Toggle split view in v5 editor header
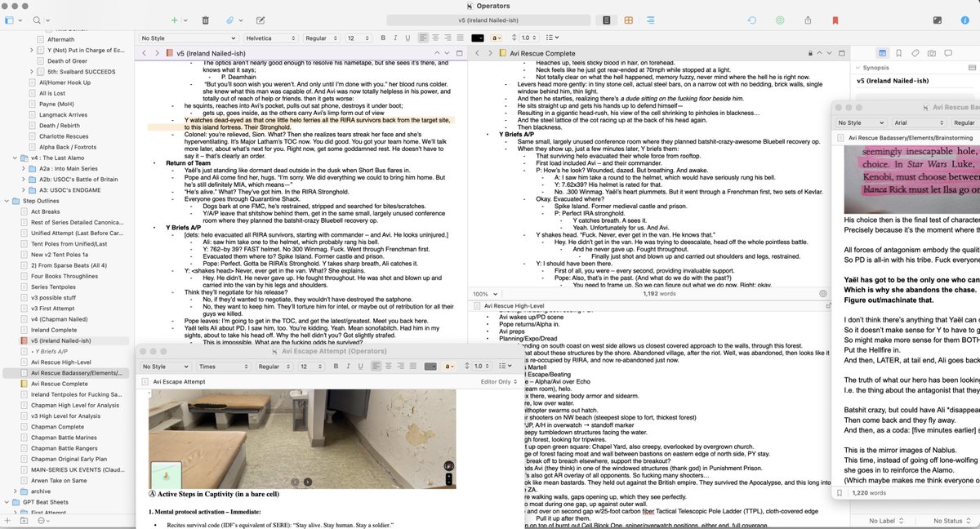The width and height of the screenshot is (980, 529). tap(458, 53)
